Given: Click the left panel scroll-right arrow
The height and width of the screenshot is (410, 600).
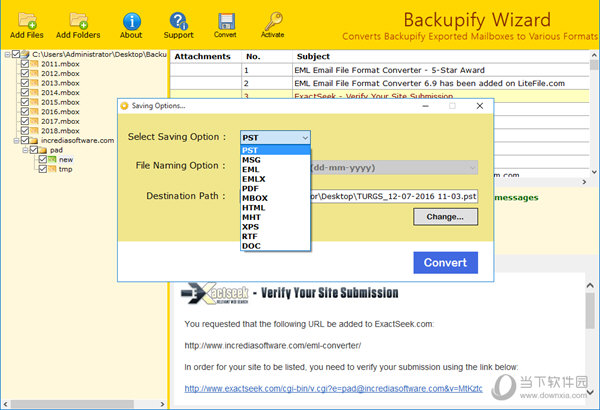Looking at the screenshot, I should point(163,404).
